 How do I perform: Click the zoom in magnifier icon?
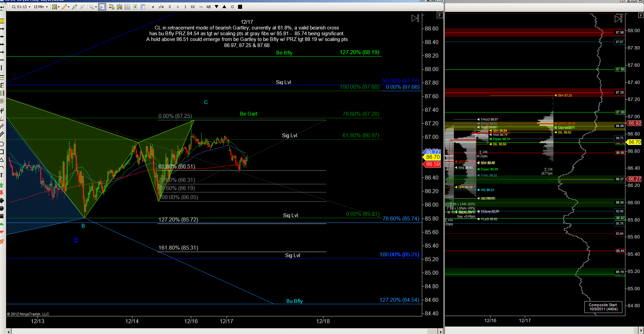[x=74, y=7]
